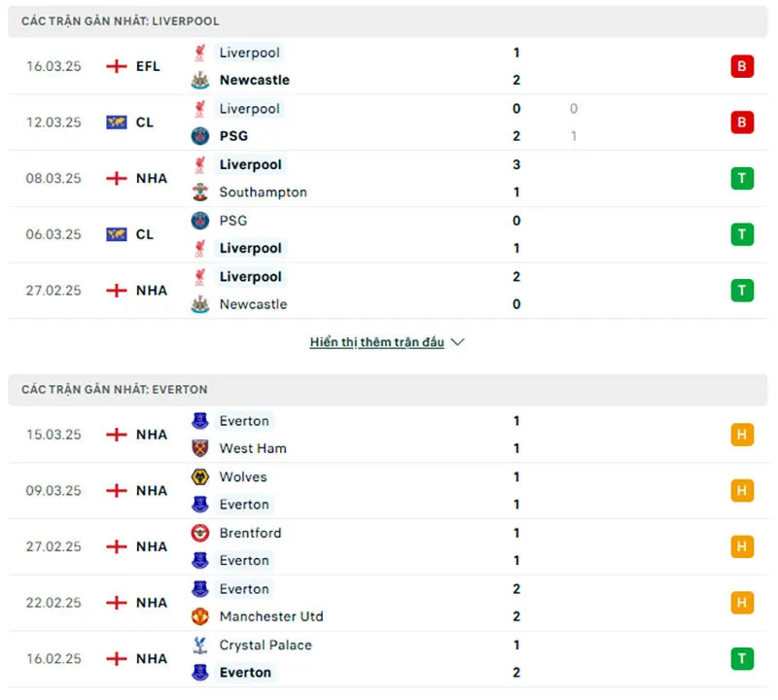The image size is (778, 700).
Task: Click the Southampton team name
Action: click(x=263, y=192)
